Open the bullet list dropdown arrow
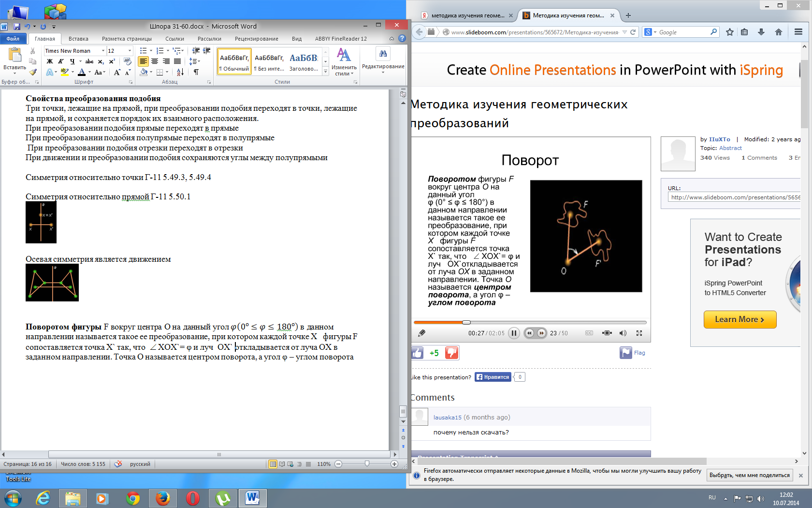812x508 pixels. [x=151, y=51]
